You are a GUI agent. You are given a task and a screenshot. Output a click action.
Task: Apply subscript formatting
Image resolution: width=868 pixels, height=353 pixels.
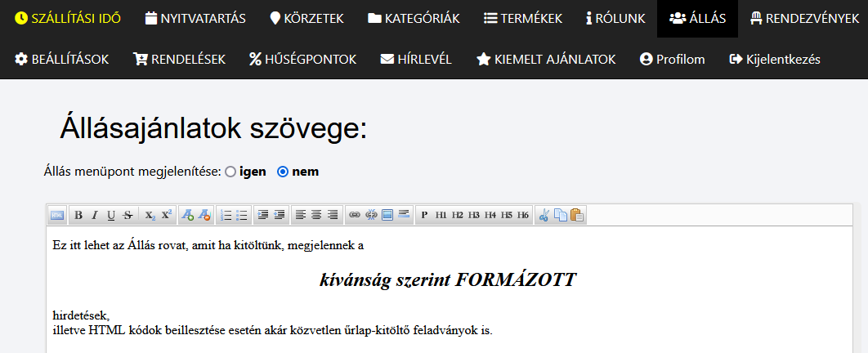coord(150,215)
